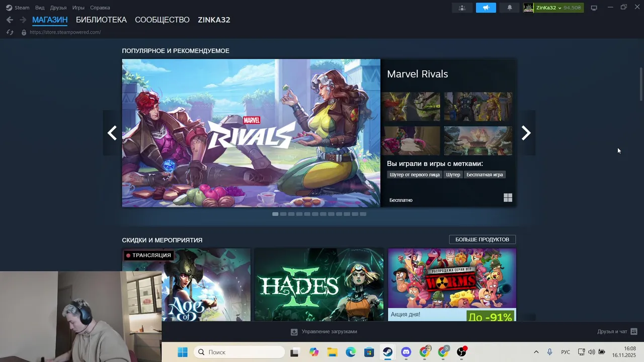Open the Hades II sale card
The height and width of the screenshot is (362, 644).
coord(319,285)
